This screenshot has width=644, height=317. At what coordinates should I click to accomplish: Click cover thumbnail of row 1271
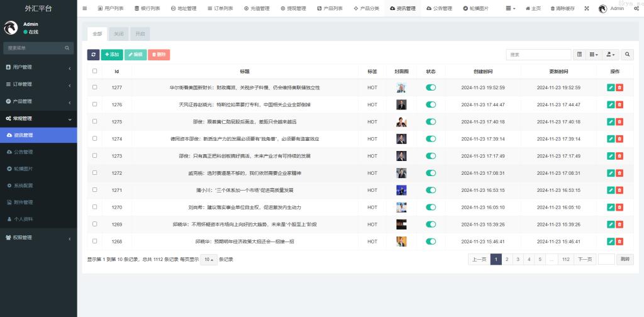401,190
